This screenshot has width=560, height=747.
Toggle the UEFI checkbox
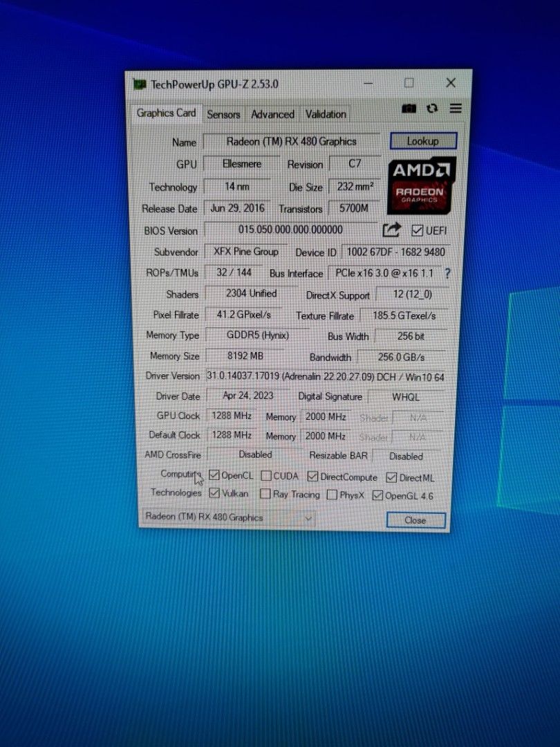point(417,230)
